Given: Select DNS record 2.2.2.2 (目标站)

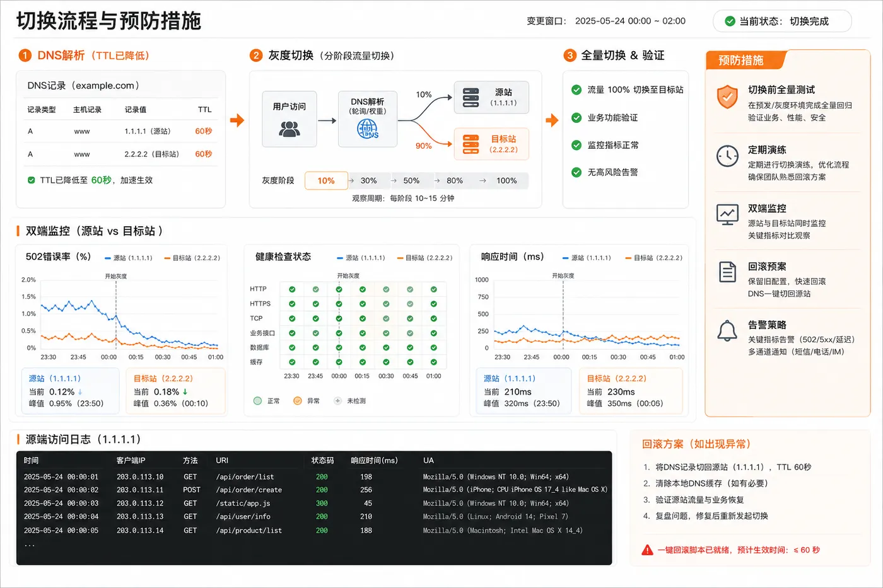Looking at the screenshot, I should pos(120,154).
